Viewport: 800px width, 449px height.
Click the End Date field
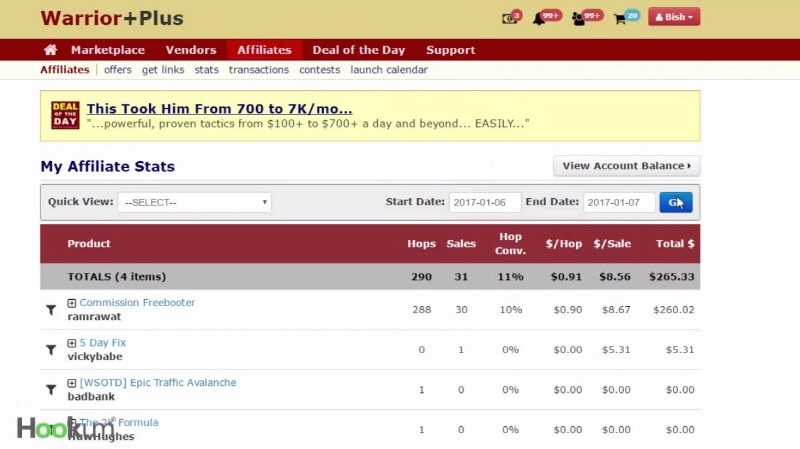click(x=619, y=202)
